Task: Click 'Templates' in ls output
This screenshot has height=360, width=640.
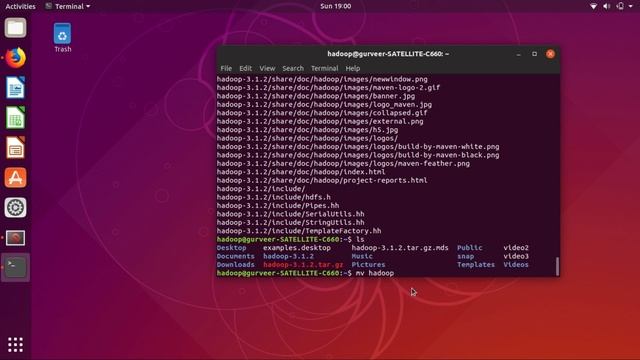Action: (476, 264)
